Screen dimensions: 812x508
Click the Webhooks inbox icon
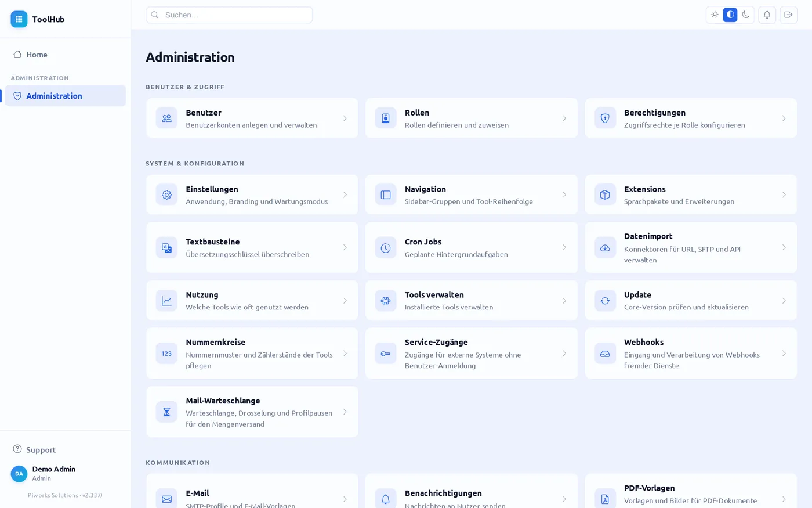(x=605, y=354)
